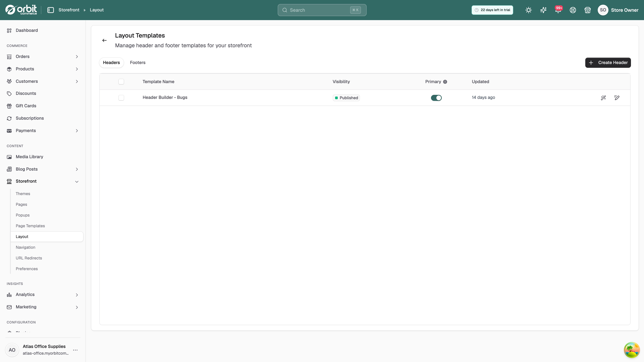This screenshot has height=362, width=644.
Task: Open notifications bell with 99+ badge
Action: [558, 10]
